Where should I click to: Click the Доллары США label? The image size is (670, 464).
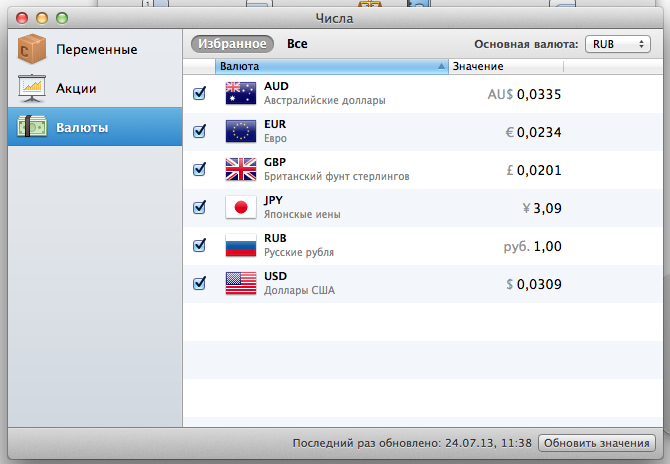click(299, 291)
